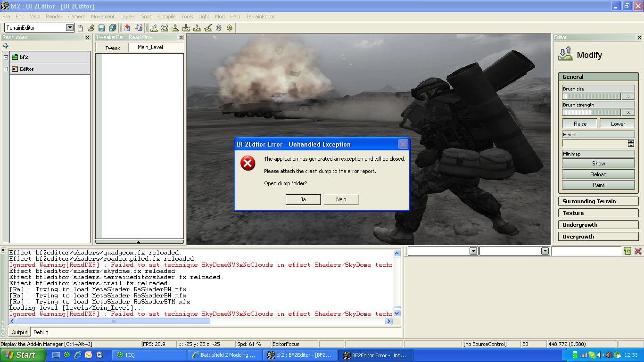
Task: Click the debug command input field
Action: [586, 251]
